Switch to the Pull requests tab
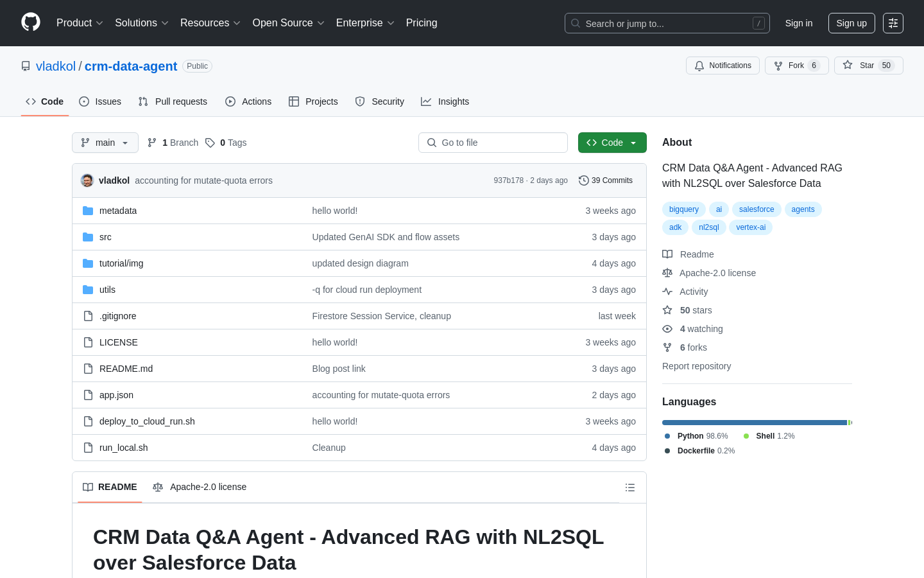This screenshot has height=578, width=924. click(x=173, y=101)
